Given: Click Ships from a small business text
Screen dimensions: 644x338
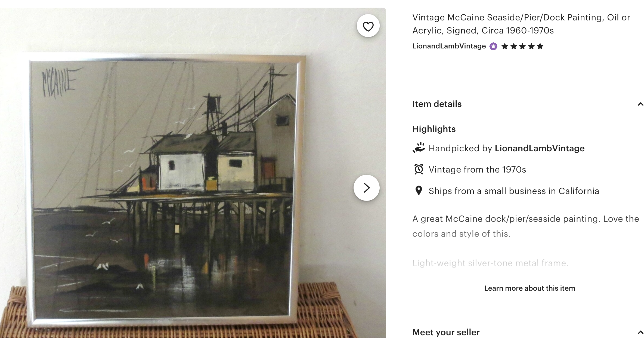Looking at the screenshot, I should [x=514, y=191].
